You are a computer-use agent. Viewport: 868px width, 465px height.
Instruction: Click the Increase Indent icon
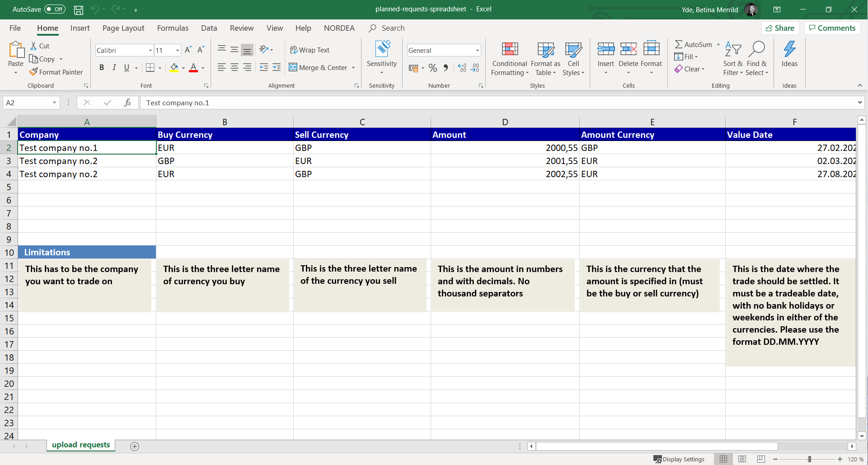(277, 67)
